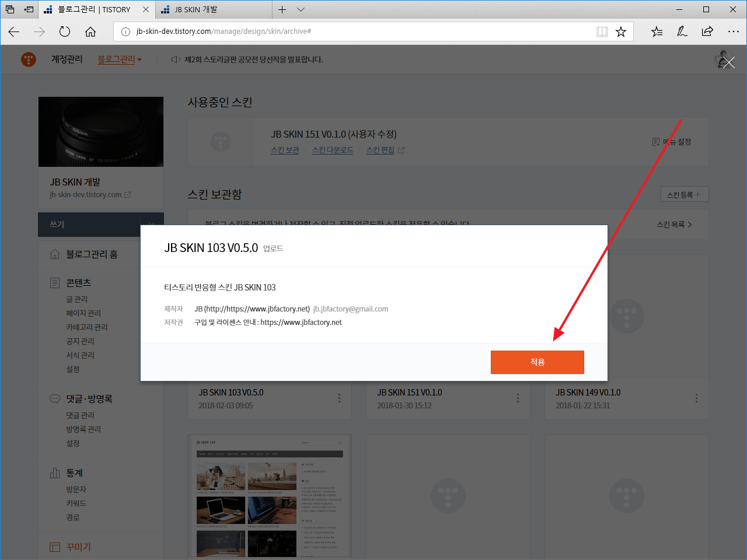The image size is (747, 560).
Task: Select the 통계 sidebar section
Action: [74, 473]
